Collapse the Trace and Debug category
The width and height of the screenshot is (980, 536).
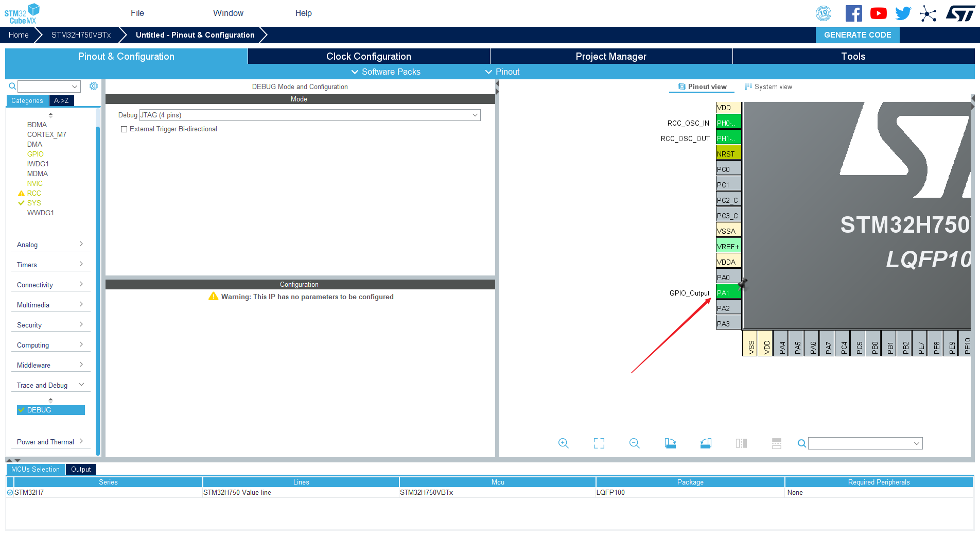pyautogui.click(x=50, y=385)
